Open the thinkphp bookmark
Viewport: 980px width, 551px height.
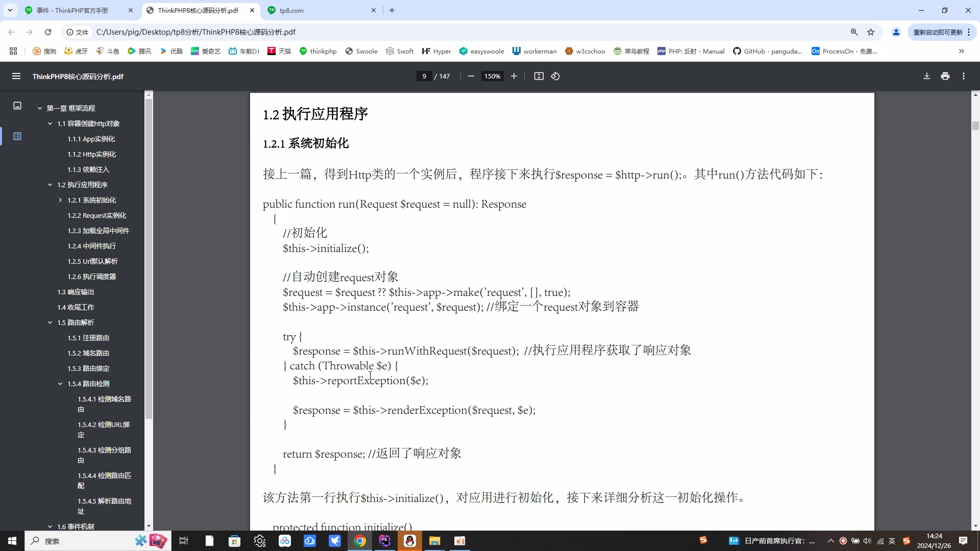(318, 51)
